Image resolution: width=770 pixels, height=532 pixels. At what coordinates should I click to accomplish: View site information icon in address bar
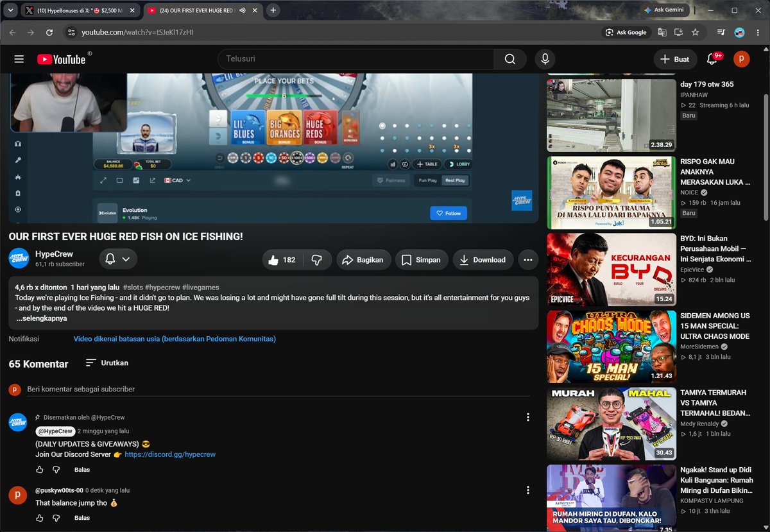coord(71,32)
